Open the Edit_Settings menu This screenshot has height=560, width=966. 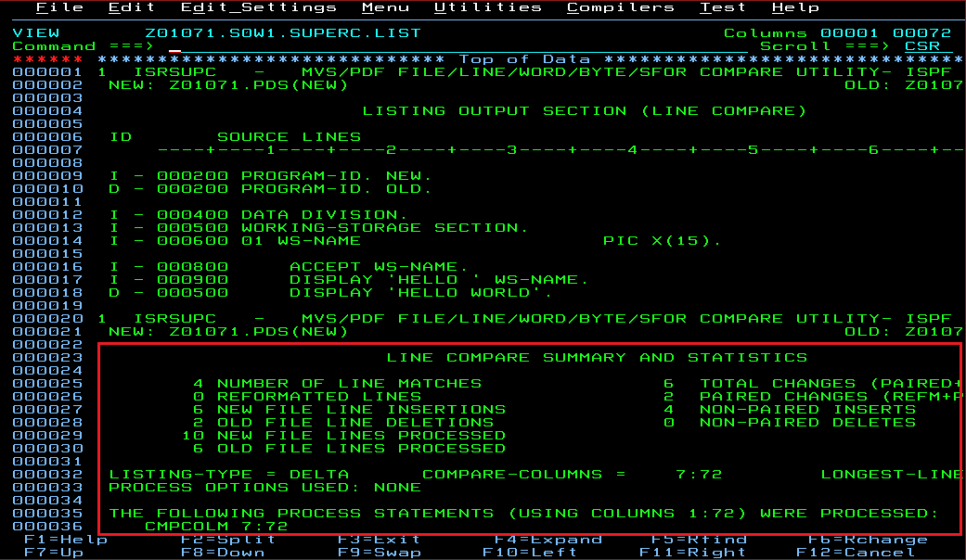pos(257,7)
